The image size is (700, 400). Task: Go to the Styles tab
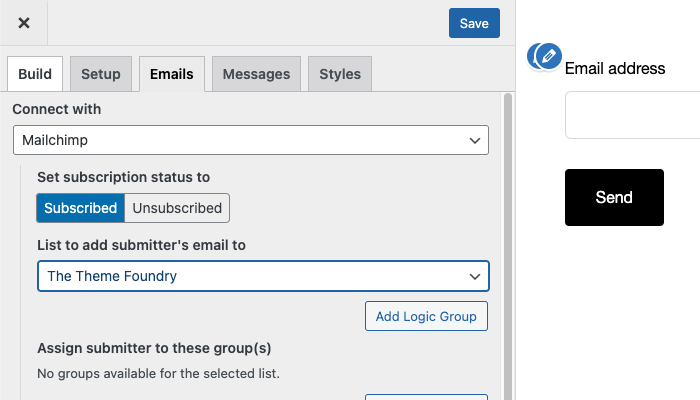pos(340,74)
